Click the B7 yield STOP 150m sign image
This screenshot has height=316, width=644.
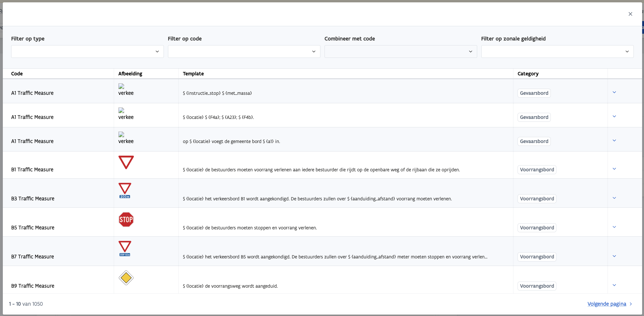125,248
